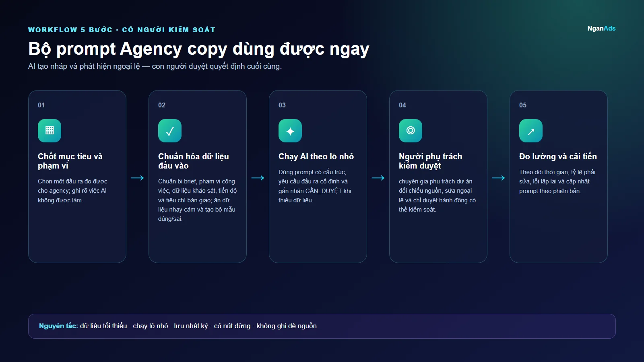Click the step number 01

[x=41, y=105]
